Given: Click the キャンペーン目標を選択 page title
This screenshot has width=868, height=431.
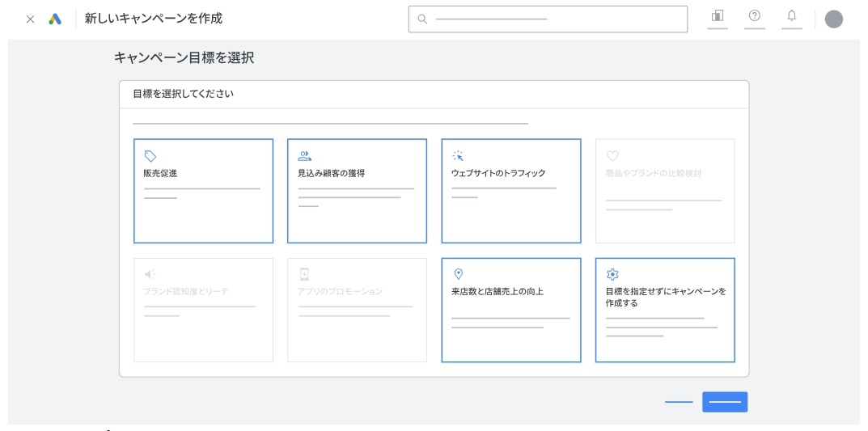Looking at the screenshot, I should [184, 57].
